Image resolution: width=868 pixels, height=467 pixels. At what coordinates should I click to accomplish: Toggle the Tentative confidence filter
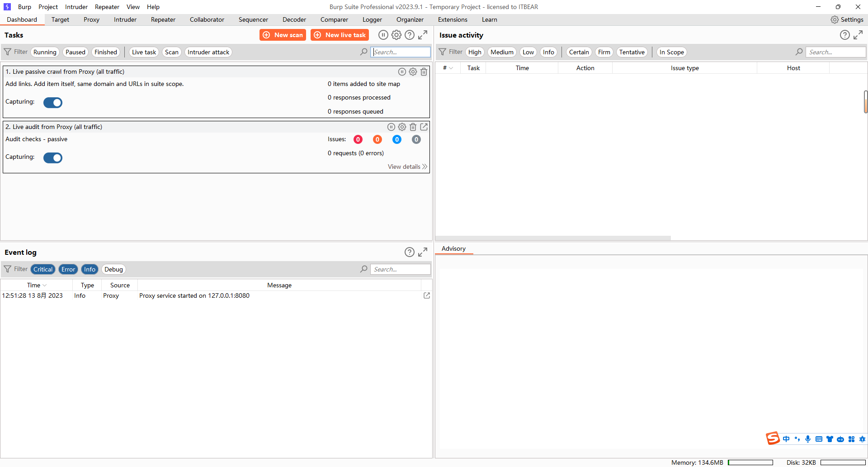point(632,52)
